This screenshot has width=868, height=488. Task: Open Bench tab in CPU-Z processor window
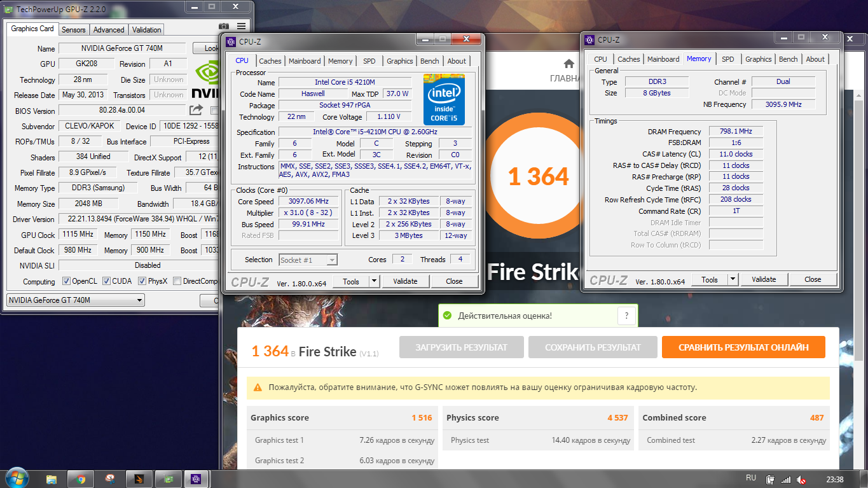click(430, 61)
